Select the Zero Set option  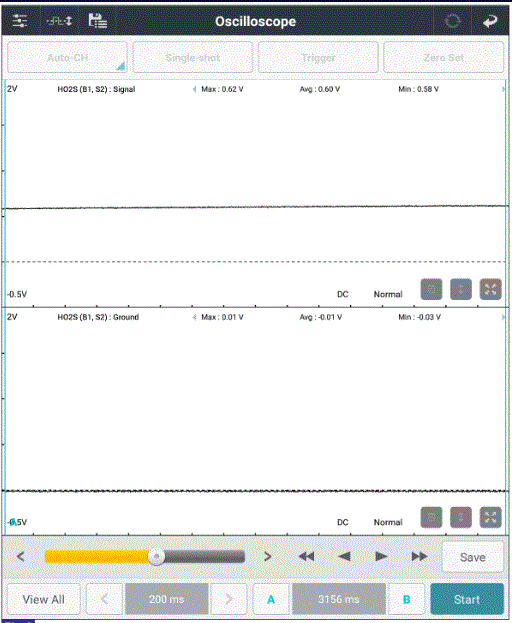(x=444, y=58)
